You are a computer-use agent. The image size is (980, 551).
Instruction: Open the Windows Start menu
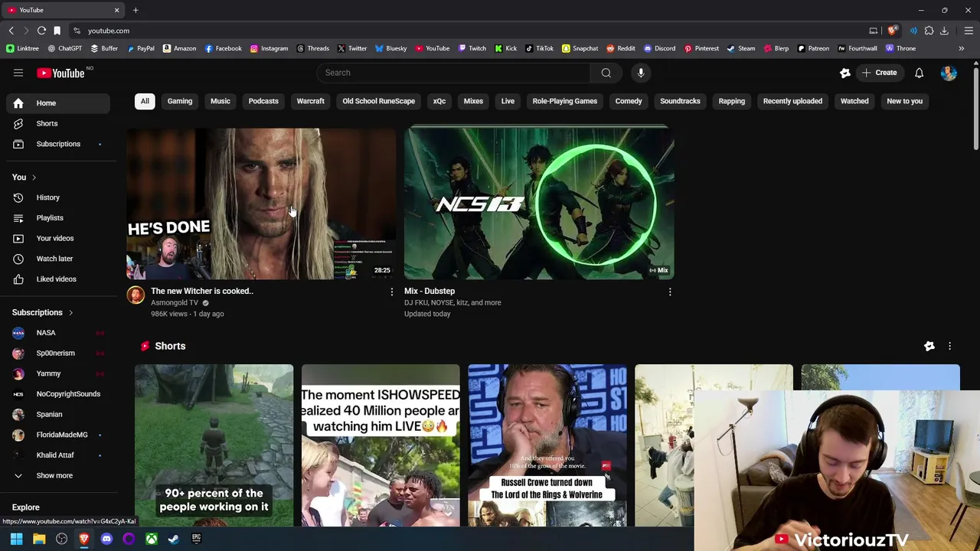pos(16,539)
